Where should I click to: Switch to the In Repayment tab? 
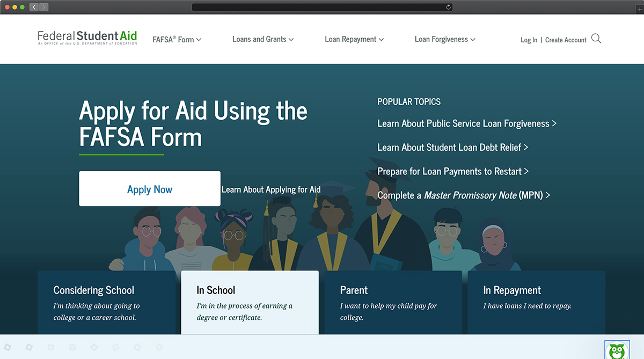(536, 302)
